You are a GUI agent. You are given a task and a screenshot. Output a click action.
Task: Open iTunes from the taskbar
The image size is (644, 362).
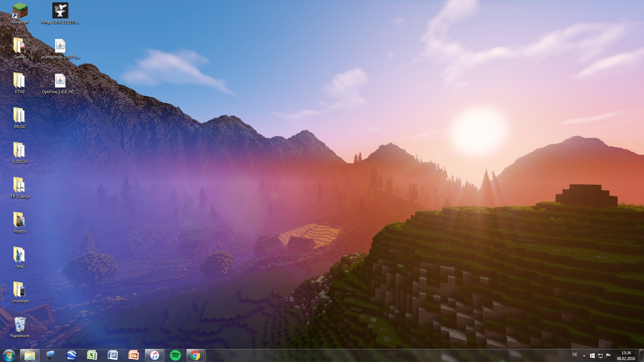(x=154, y=355)
